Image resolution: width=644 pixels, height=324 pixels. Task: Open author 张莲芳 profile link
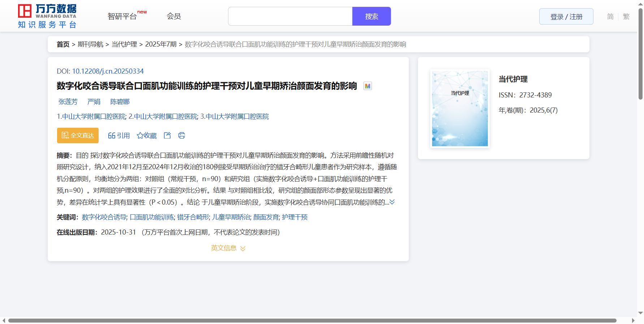tap(68, 102)
